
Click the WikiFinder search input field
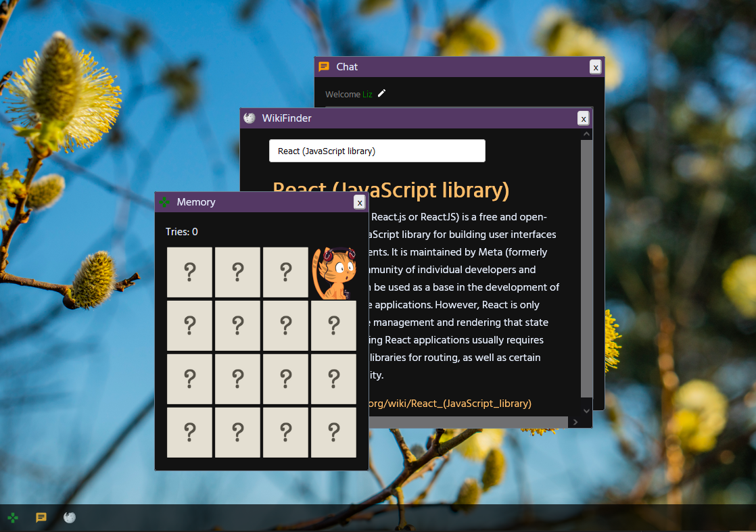point(377,151)
